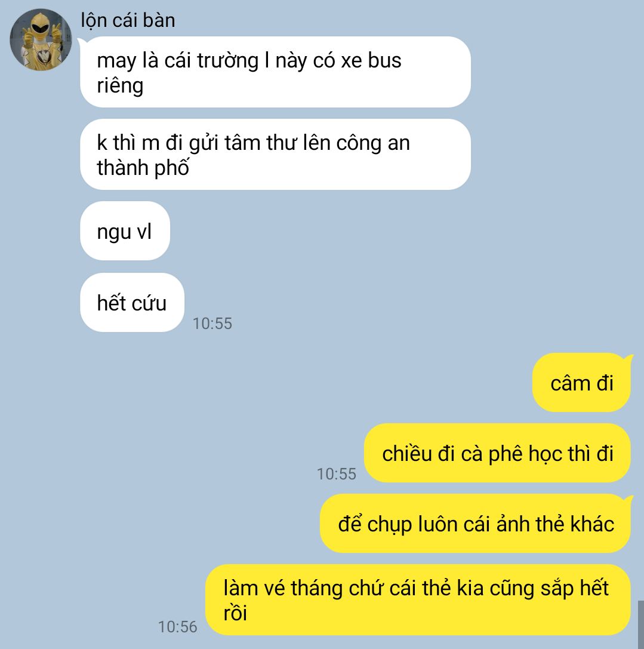Click 'thành phố' text in second message
The width and height of the screenshot is (644, 649).
(143, 168)
